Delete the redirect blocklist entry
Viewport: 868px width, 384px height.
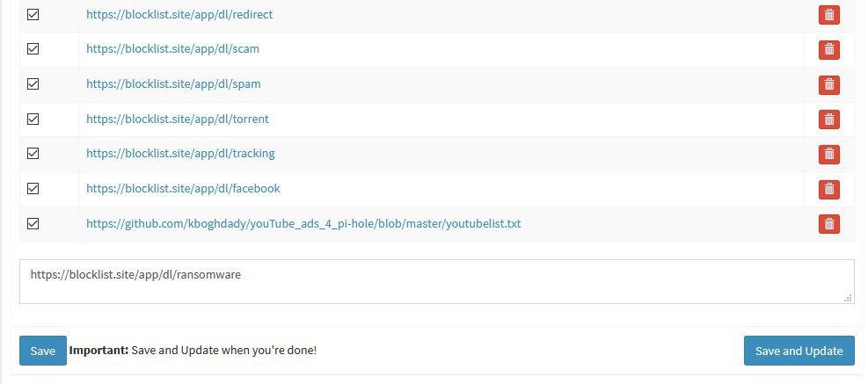828,15
